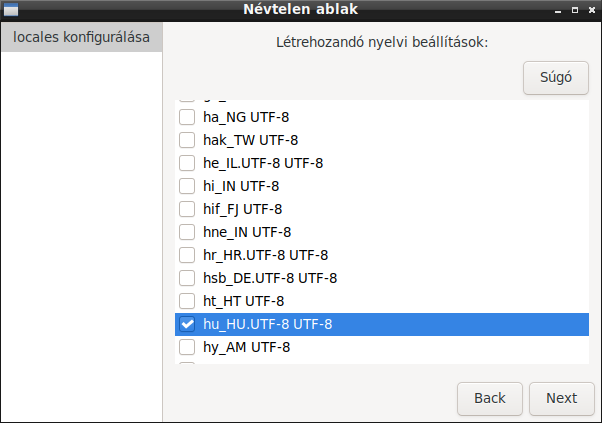Select the hi_IN UTF-8 checkbox
The width and height of the screenshot is (602, 423).
pyautogui.click(x=187, y=186)
